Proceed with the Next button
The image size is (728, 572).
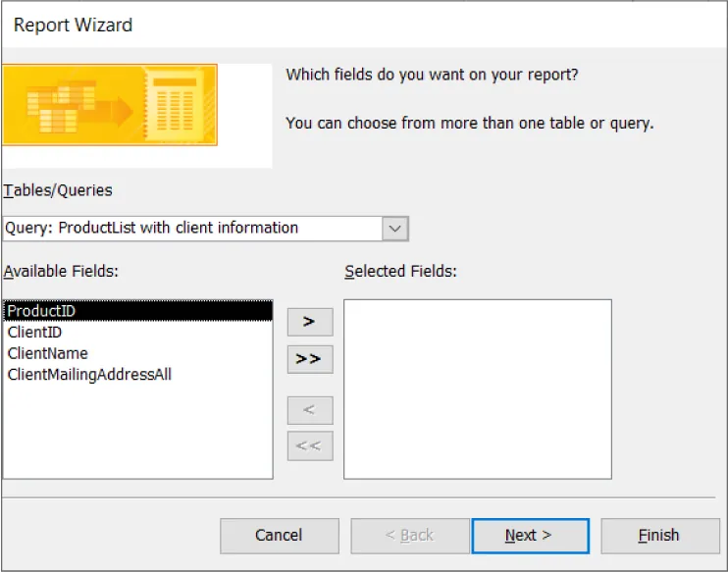click(530, 536)
